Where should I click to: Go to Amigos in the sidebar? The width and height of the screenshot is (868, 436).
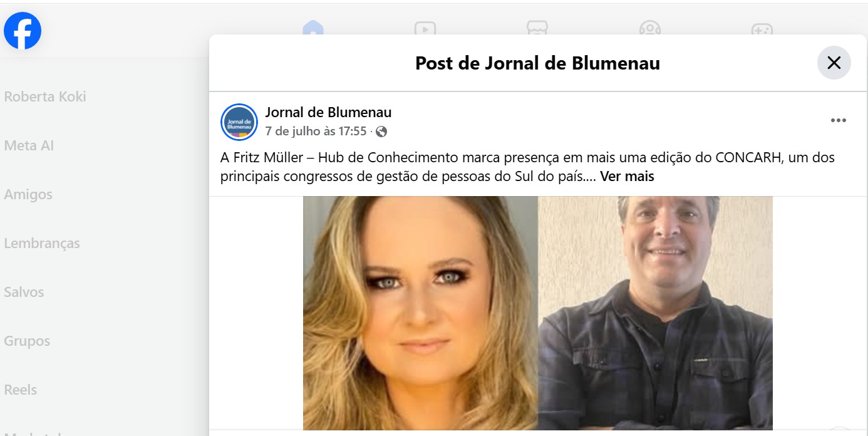(28, 194)
